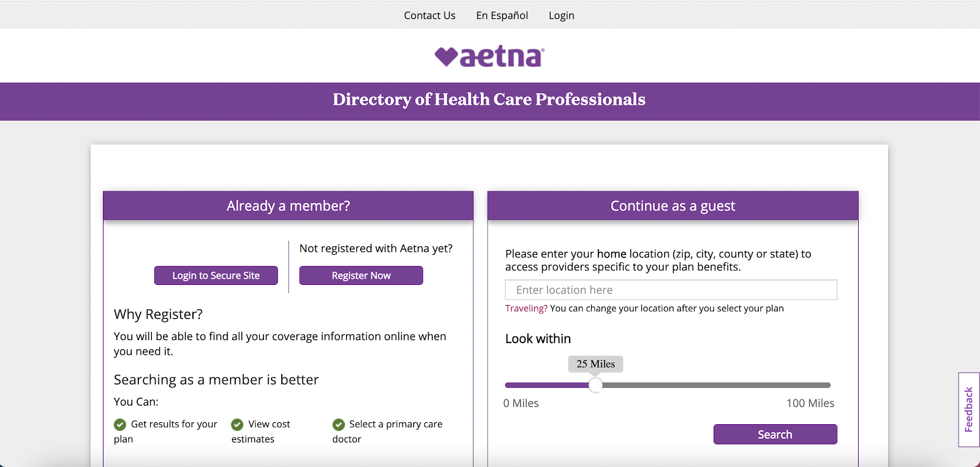Click Login in the top navigation
This screenshot has height=467, width=980.
click(x=561, y=15)
